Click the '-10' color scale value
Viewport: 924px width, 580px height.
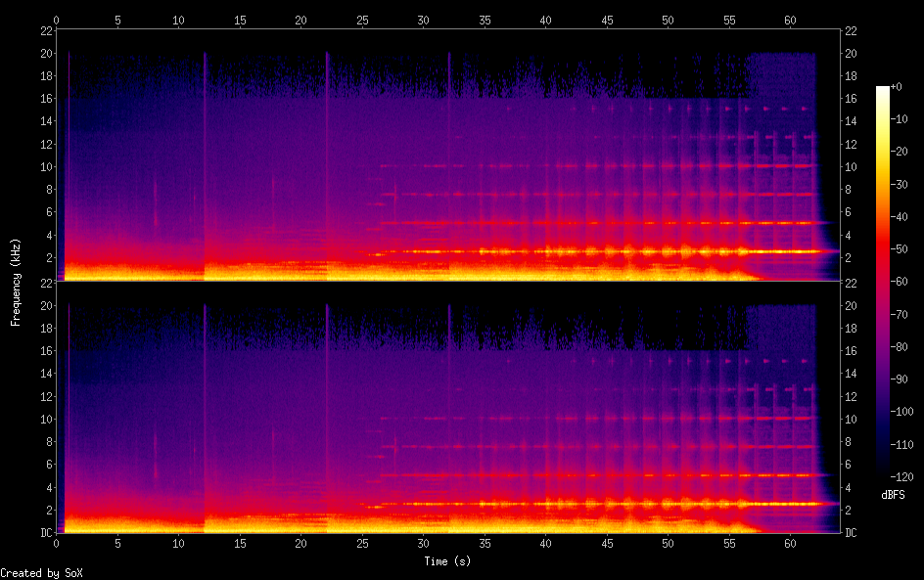coord(900,119)
